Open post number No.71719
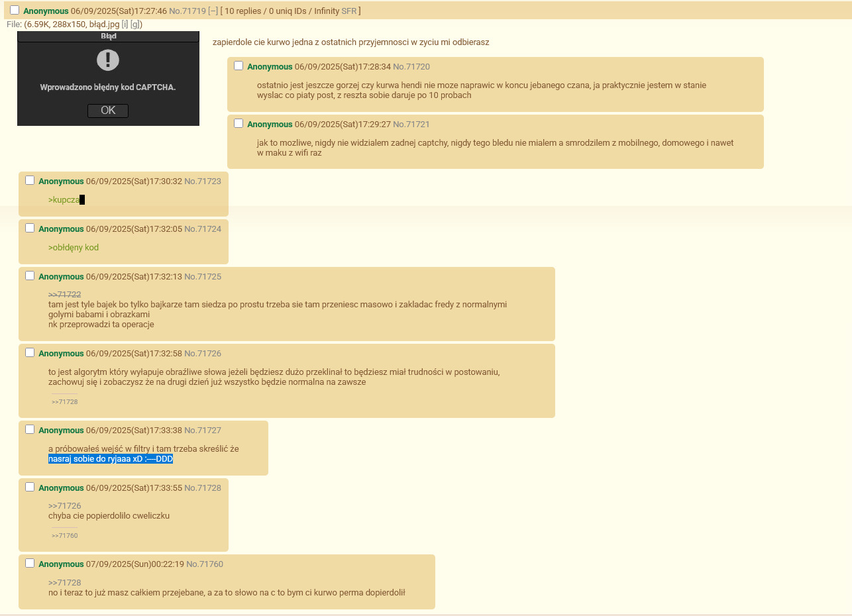Image resolution: width=852 pixels, height=616 pixels. coord(187,11)
